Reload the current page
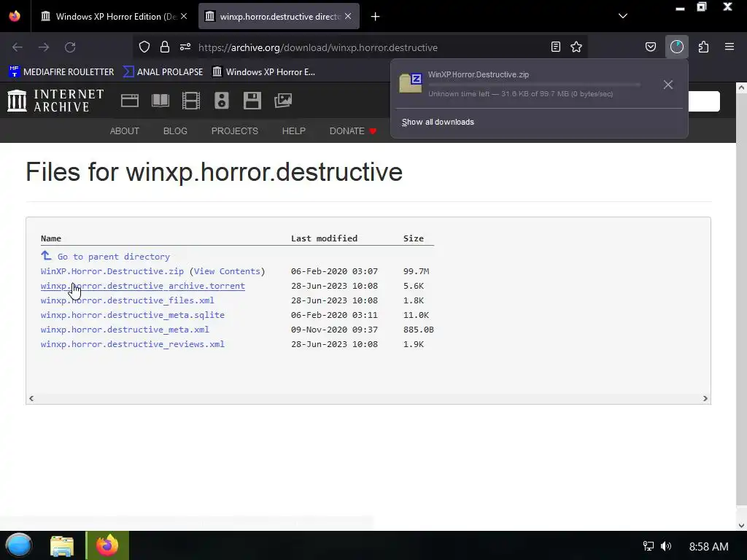Screen dimensions: 747x560 pos(70,47)
